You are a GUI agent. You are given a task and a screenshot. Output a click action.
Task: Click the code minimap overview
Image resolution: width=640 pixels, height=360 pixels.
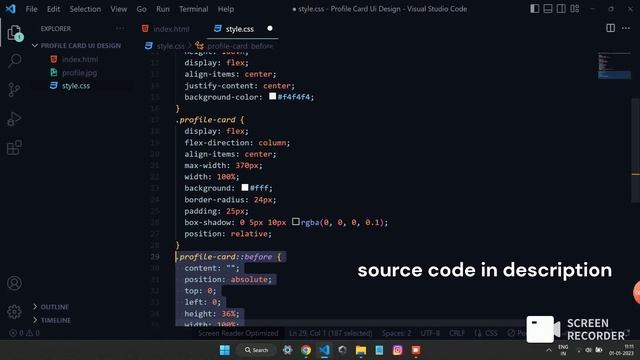click(614, 65)
